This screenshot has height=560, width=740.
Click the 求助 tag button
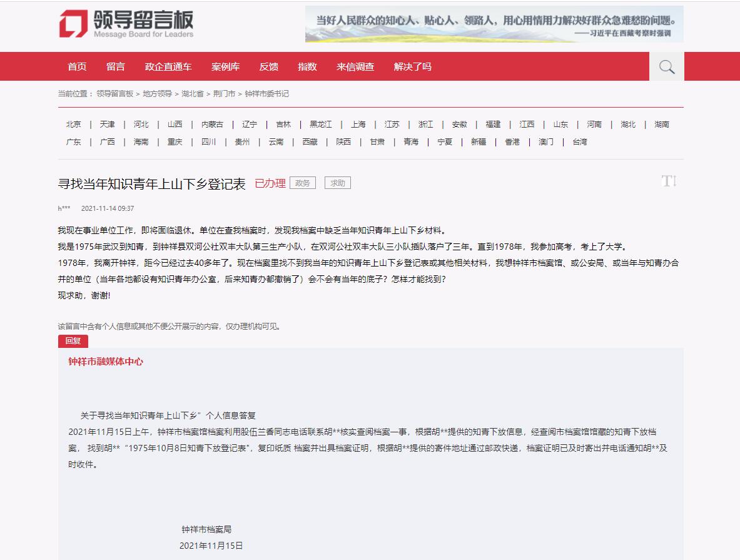(x=338, y=183)
